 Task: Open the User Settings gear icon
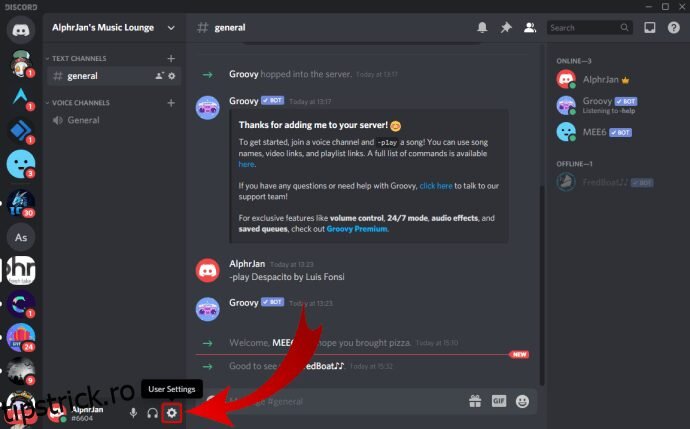point(172,413)
